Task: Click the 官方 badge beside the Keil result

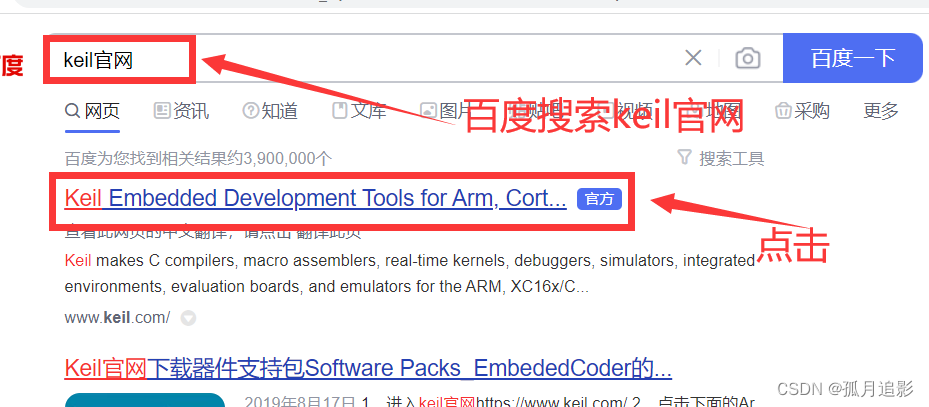Action: tap(599, 200)
